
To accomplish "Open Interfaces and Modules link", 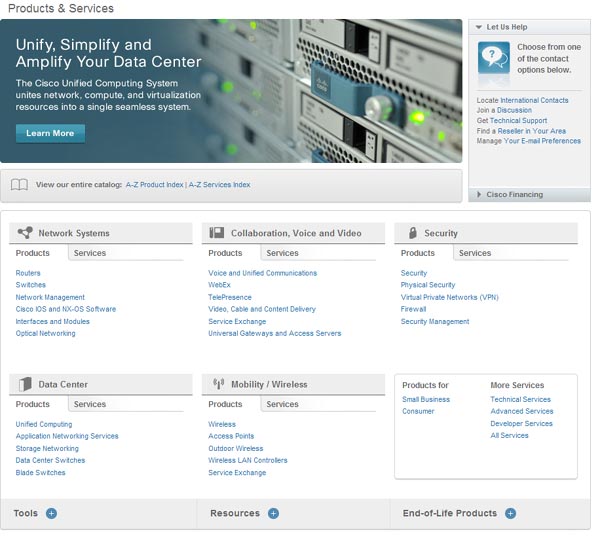I will coord(52,321).
